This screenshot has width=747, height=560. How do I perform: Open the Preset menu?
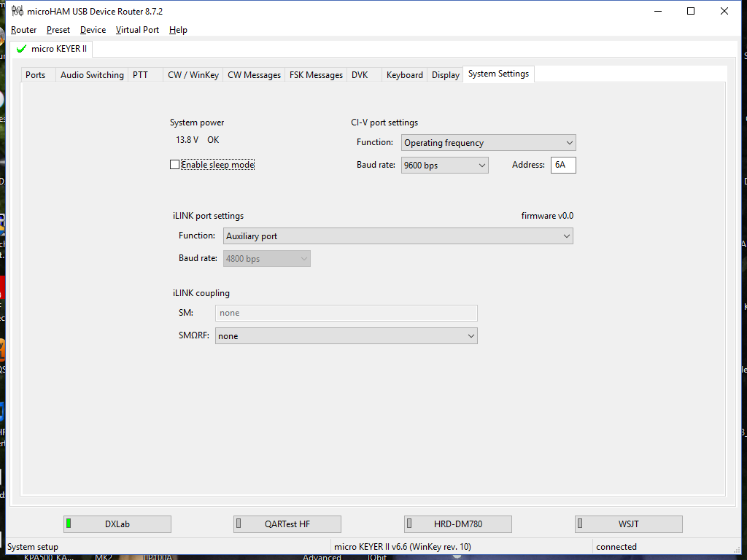click(x=58, y=30)
